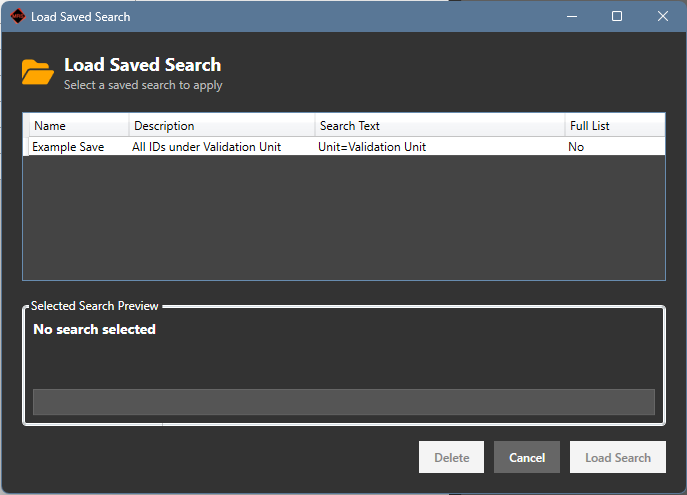687x495 pixels.
Task: Click the Cancel button
Action: (527, 457)
